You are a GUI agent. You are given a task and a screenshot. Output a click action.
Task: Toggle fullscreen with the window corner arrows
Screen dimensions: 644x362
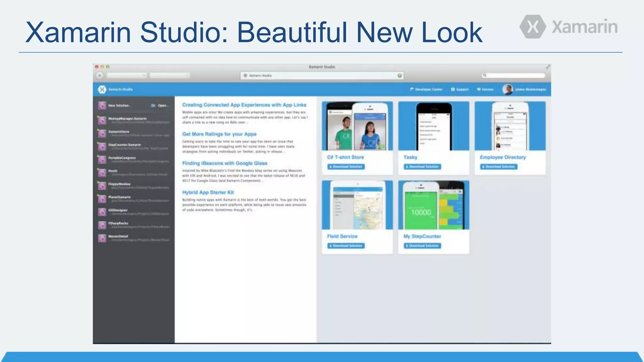548,67
